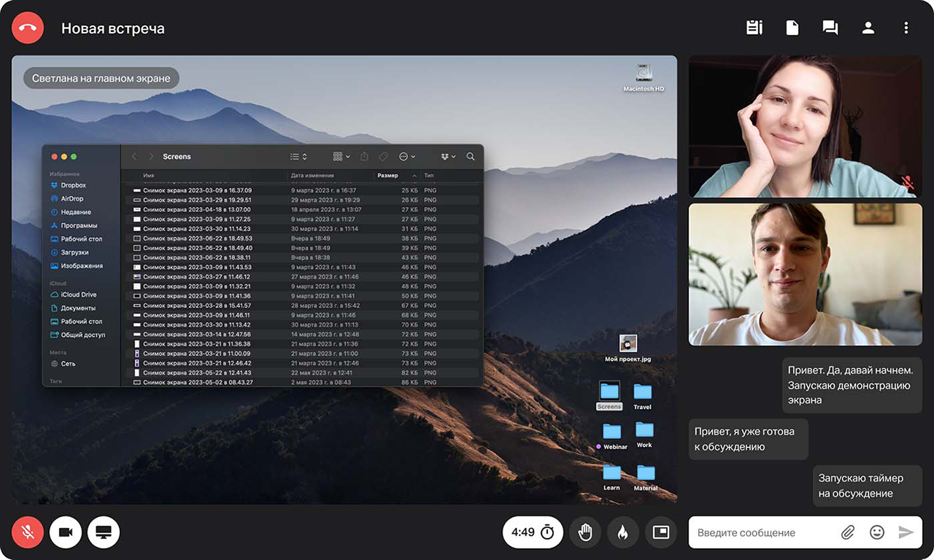This screenshot has width=934, height=560.
Task: Click the 4:49 discussion timer button
Action: (533, 532)
